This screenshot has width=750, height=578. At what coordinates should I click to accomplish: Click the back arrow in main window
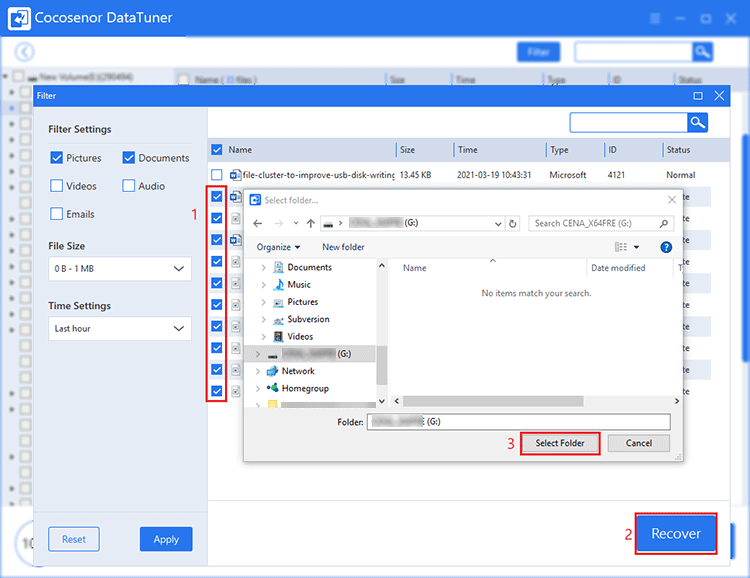coord(24,52)
